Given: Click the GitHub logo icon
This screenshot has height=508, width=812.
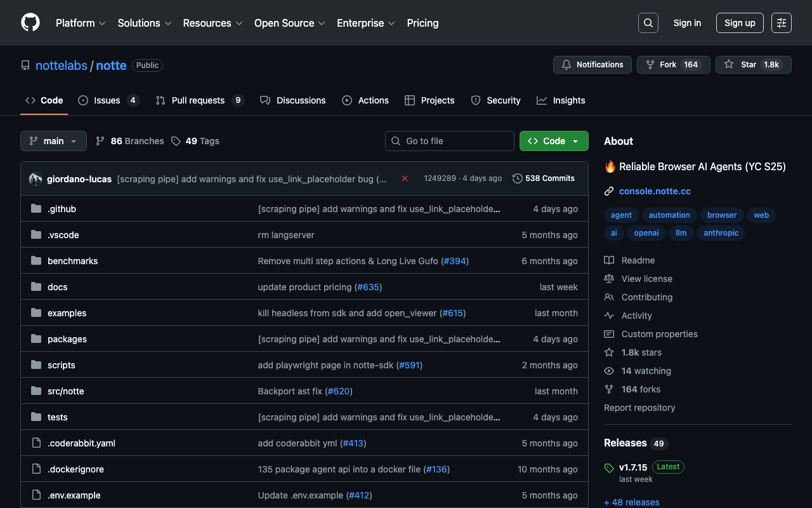Looking at the screenshot, I should [x=30, y=23].
